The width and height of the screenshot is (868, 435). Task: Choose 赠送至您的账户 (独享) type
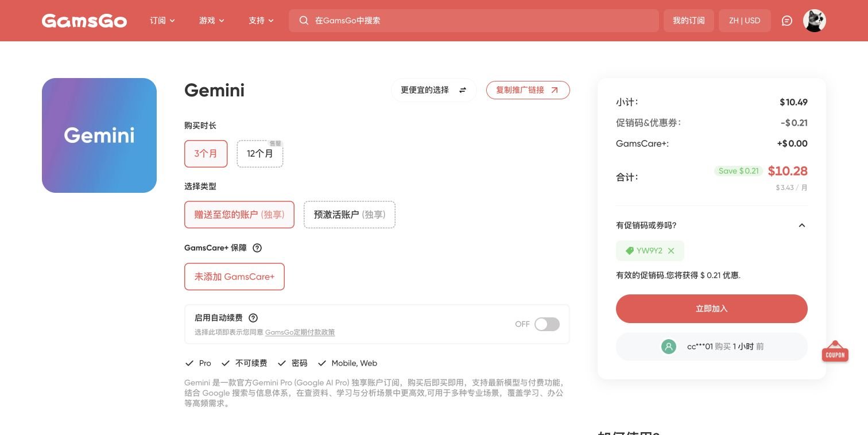click(239, 215)
